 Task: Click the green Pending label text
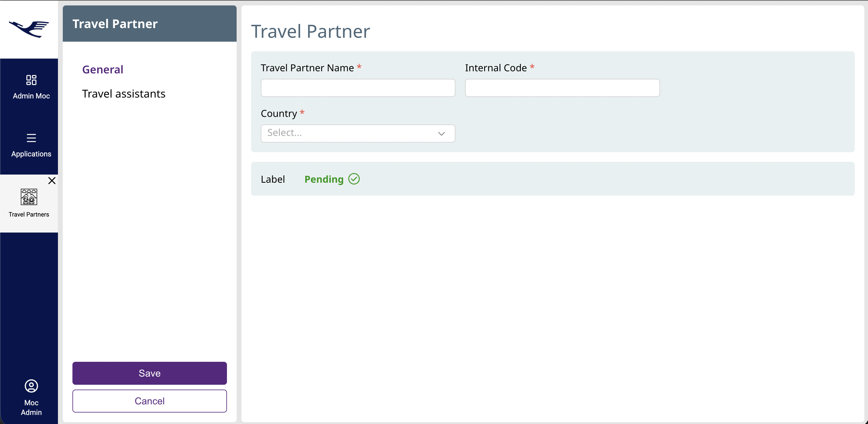[324, 179]
